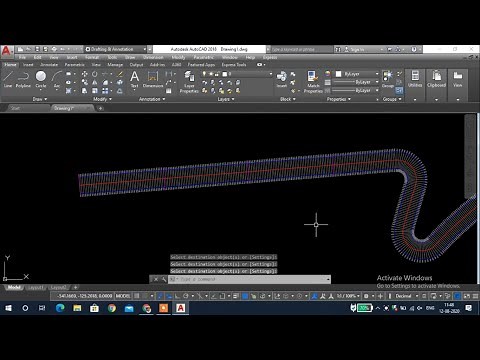Select the Arc tool

coord(57,79)
